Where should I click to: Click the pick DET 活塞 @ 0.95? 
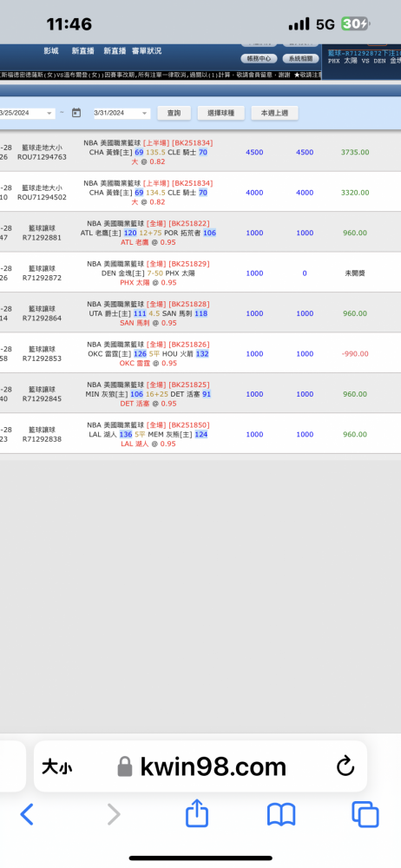coord(148,404)
